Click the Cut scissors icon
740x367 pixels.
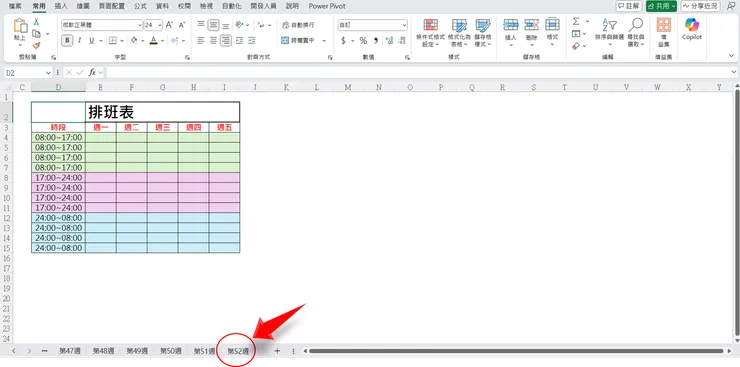36,22
